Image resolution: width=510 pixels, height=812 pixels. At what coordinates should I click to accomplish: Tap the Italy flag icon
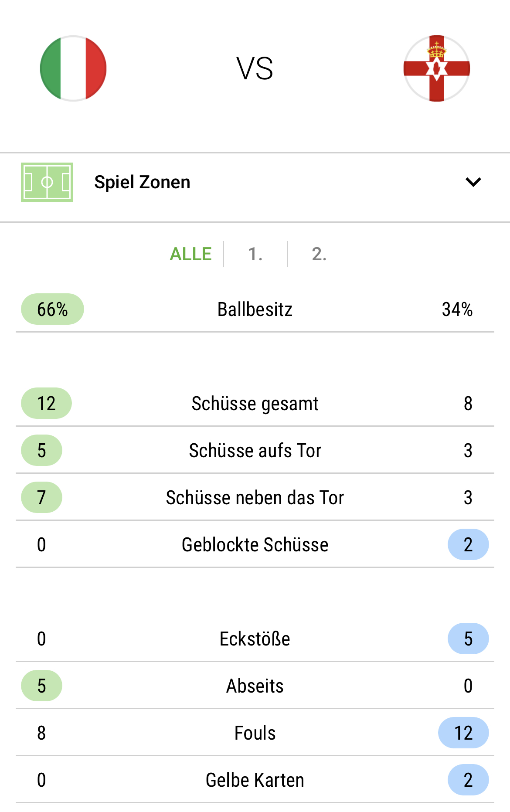pyautogui.click(x=73, y=68)
